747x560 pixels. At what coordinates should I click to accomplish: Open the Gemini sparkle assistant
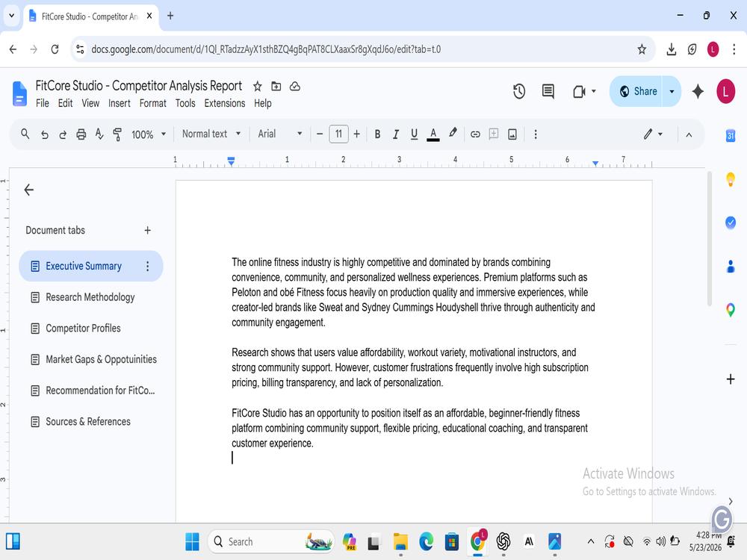click(698, 91)
